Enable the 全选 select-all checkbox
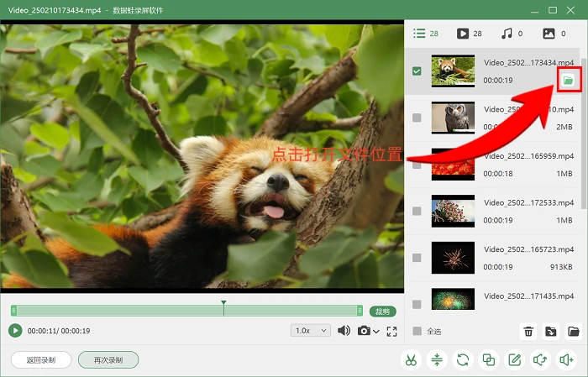Screen dimensions: 588x377 (417, 331)
